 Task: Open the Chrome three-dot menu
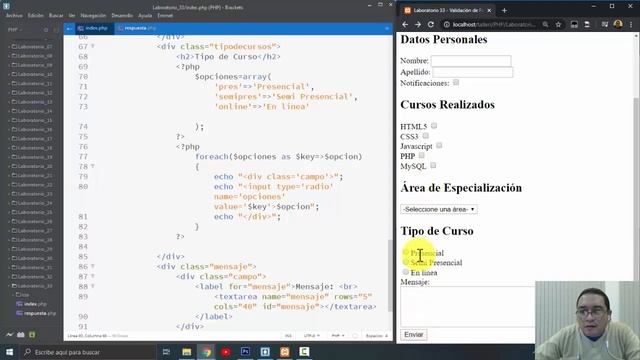coord(631,24)
